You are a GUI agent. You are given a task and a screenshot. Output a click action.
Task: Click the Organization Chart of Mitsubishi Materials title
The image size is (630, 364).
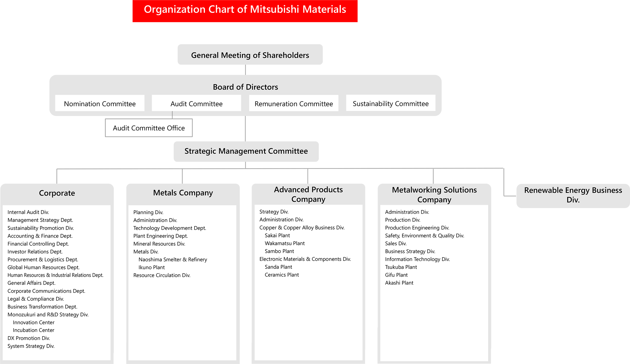(245, 11)
